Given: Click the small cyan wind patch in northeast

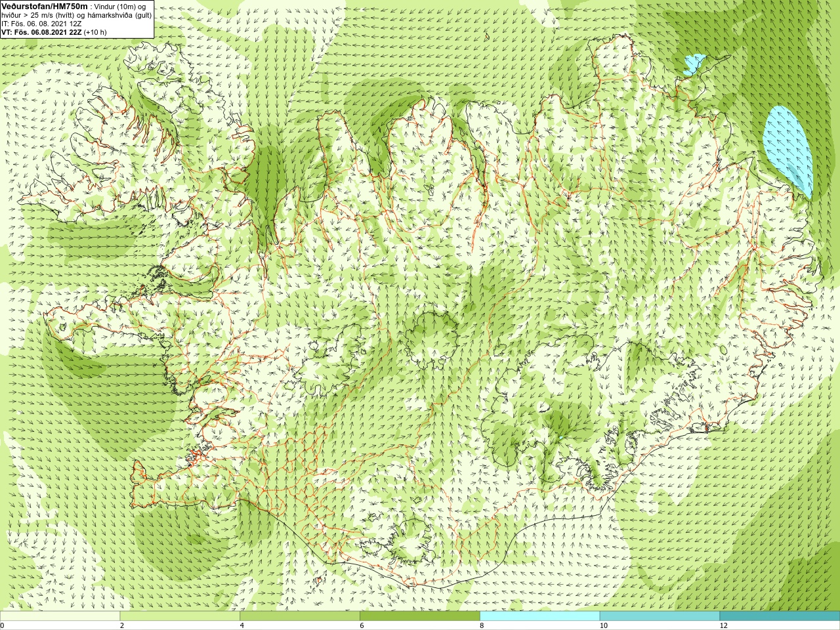Looking at the screenshot, I should point(694,64).
